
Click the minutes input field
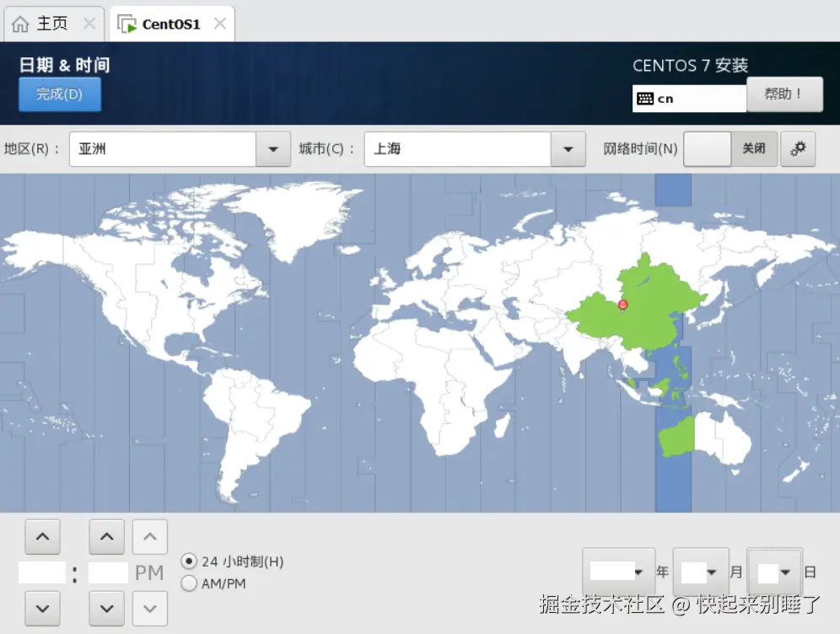coord(108,572)
